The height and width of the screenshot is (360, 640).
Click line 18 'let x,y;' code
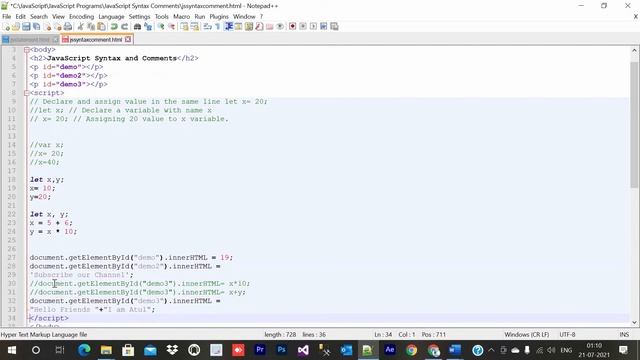click(x=47, y=180)
